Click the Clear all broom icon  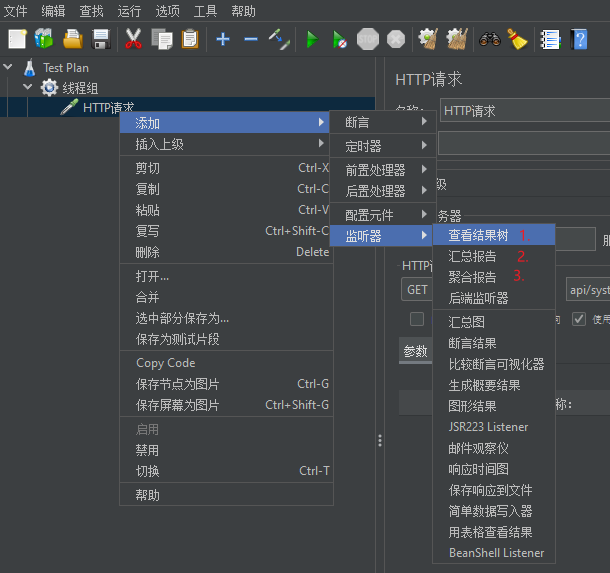coord(517,39)
